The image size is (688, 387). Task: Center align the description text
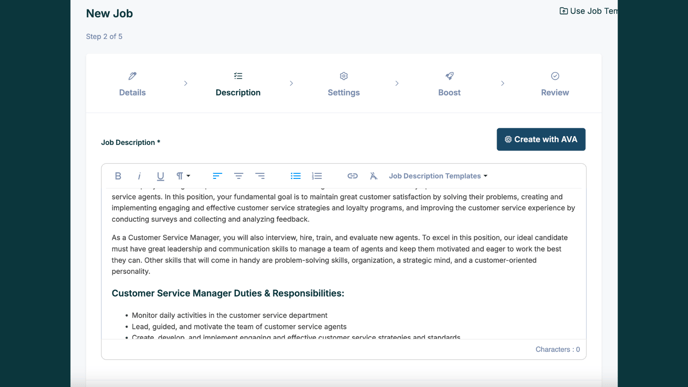pyautogui.click(x=238, y=176)
